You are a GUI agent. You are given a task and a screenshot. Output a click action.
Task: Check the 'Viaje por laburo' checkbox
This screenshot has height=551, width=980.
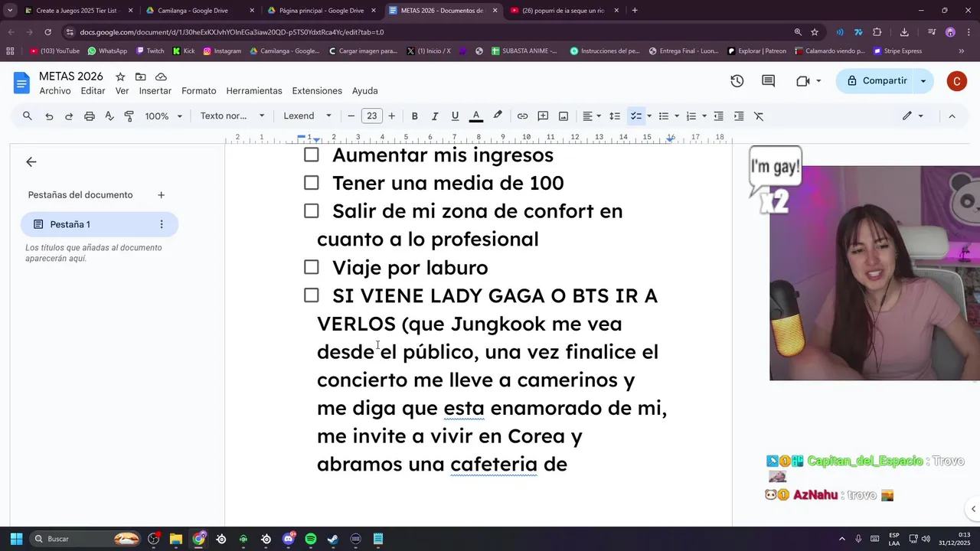click(311, 267)
